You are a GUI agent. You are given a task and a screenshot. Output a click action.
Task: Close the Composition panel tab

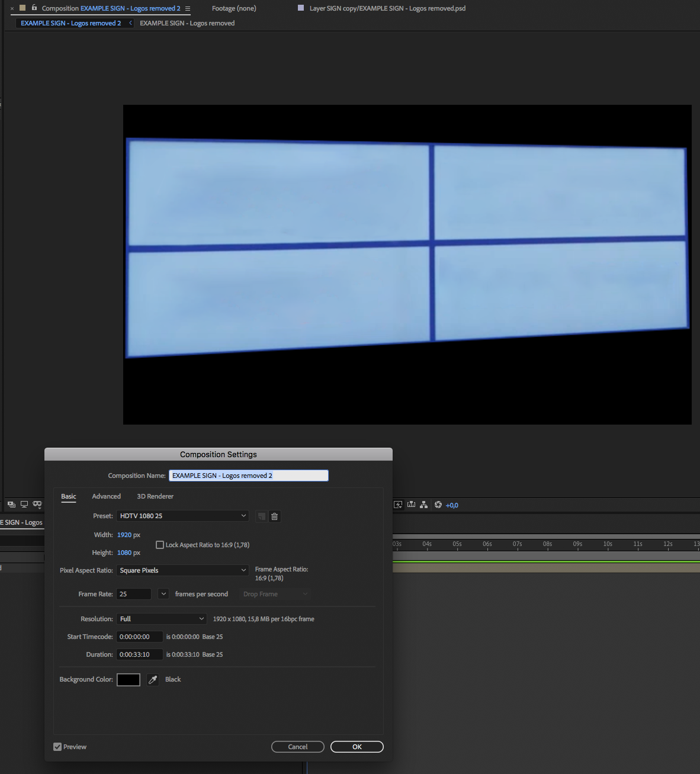tap(12, 8)
